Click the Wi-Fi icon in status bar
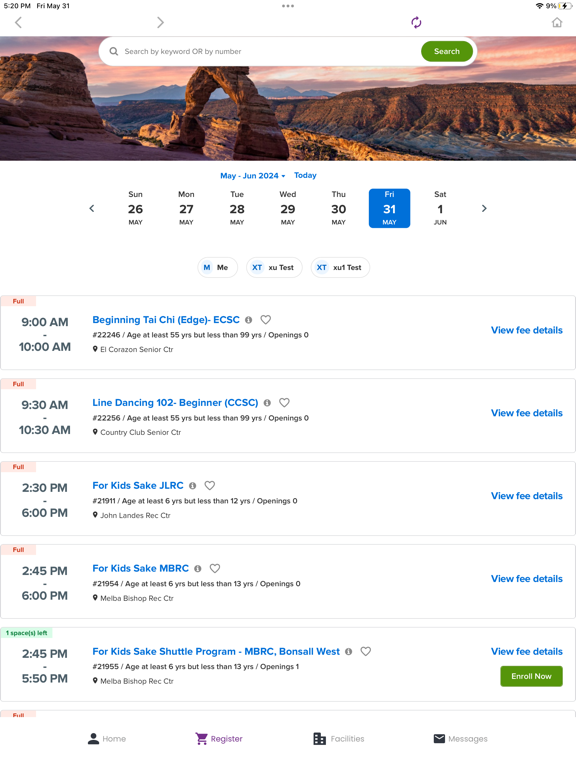 point(539,6)
